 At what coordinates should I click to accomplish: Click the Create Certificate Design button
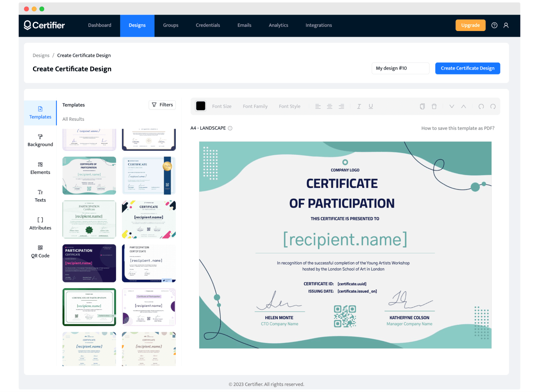pos(467,68)
